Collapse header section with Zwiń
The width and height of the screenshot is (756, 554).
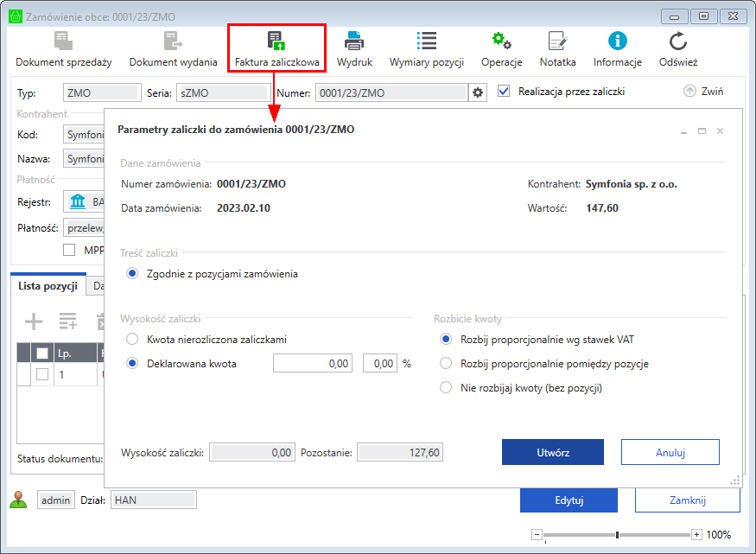point(703,91)
